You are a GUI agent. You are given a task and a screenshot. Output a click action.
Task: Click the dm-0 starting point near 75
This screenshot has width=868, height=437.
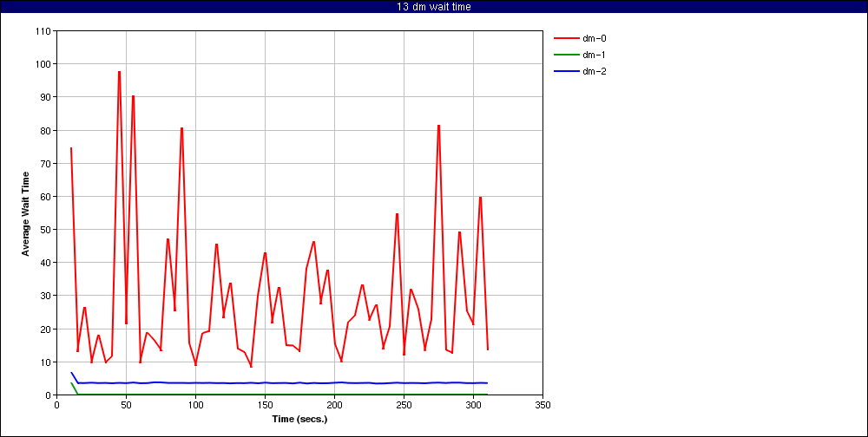(71, 148)
